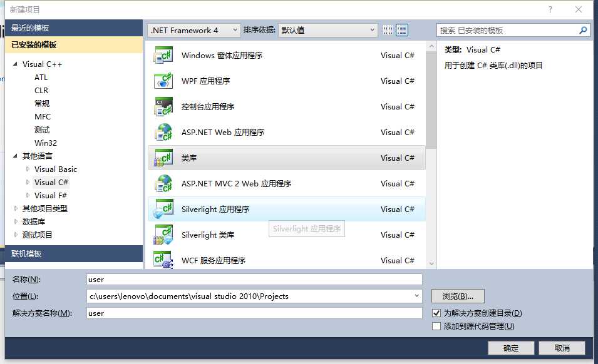Click the template list scroll up arrow
Screen dimensions: 598x364
(x=431, y=46)
